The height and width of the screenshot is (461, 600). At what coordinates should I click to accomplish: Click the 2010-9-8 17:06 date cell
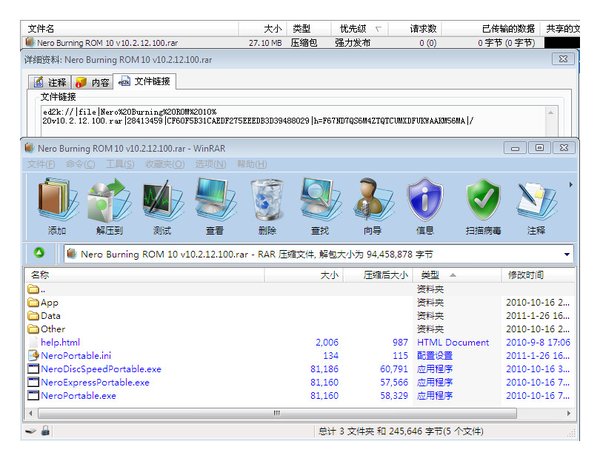tap(538, 342)
